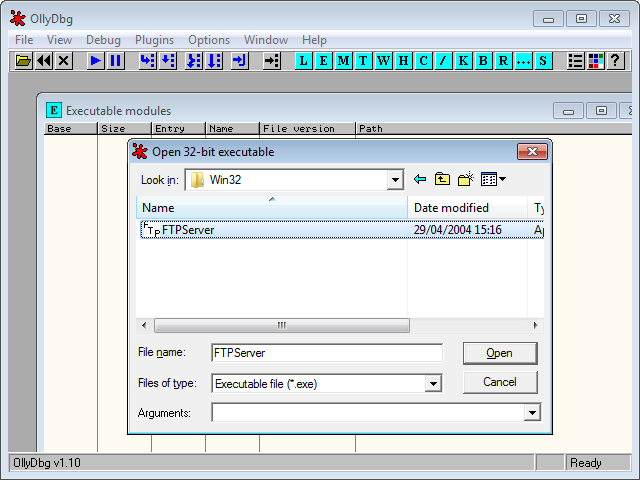The image size is (640, 480).
Task: Expand the Files of type dropdown
Action: coord(433,383)
